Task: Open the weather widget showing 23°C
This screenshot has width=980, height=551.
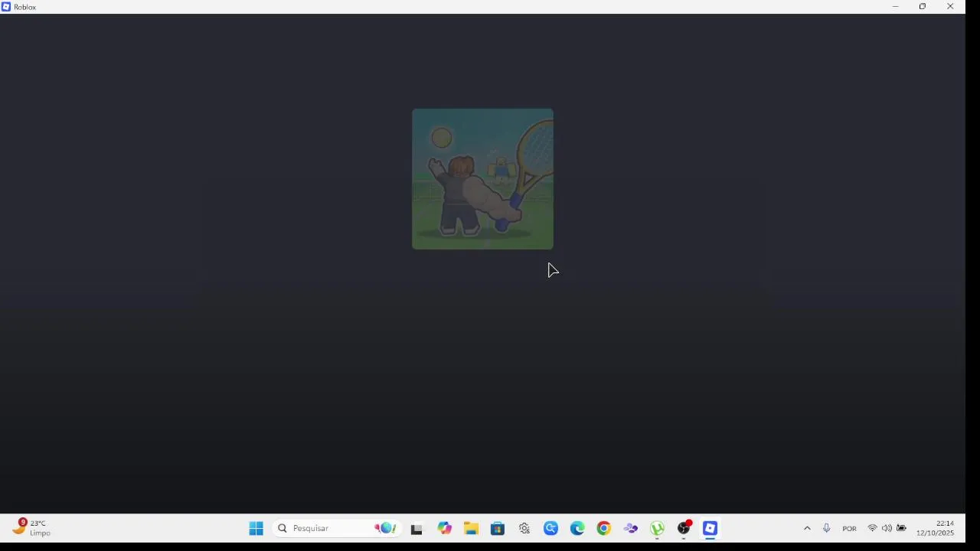Action: pyautogui.click(x=31, y=527)
